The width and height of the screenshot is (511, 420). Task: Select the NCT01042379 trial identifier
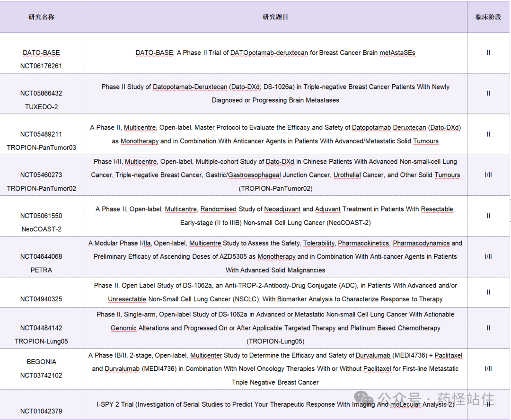point(41,411)
